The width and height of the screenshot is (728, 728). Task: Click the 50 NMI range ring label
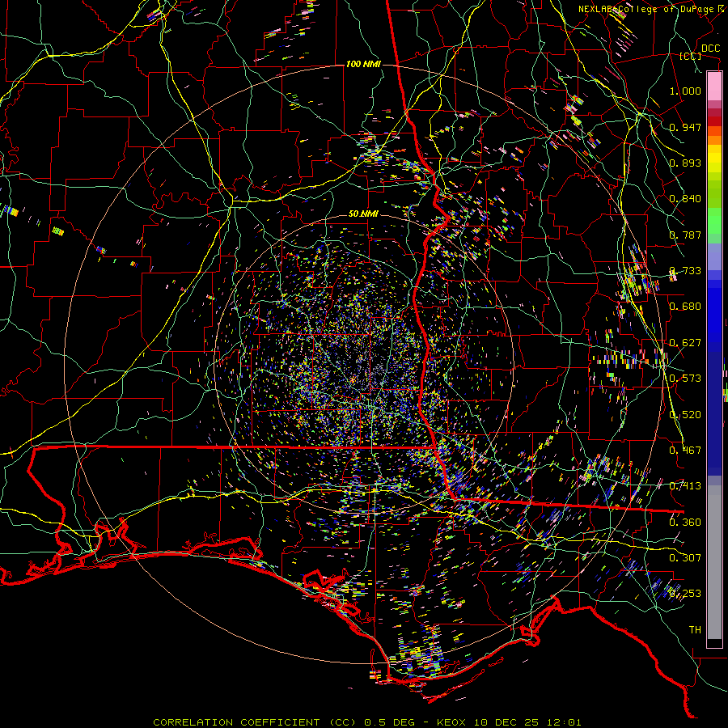(x=363, y=214)
